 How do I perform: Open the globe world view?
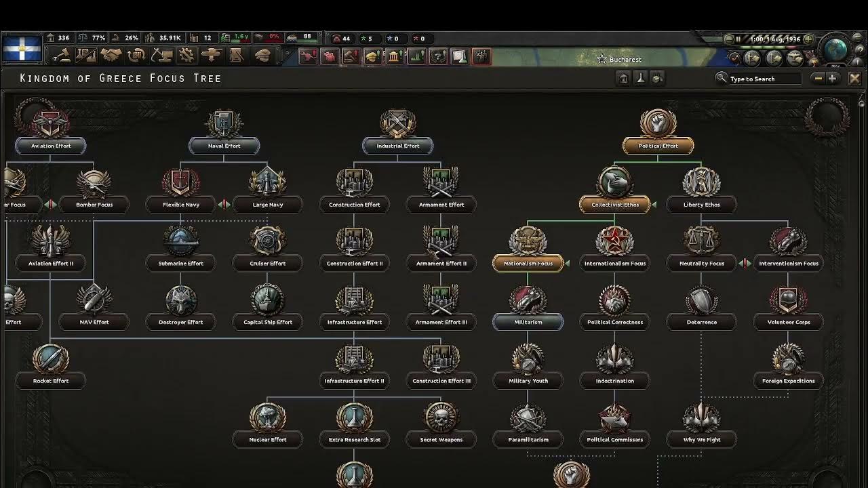[x=835, y=49]
